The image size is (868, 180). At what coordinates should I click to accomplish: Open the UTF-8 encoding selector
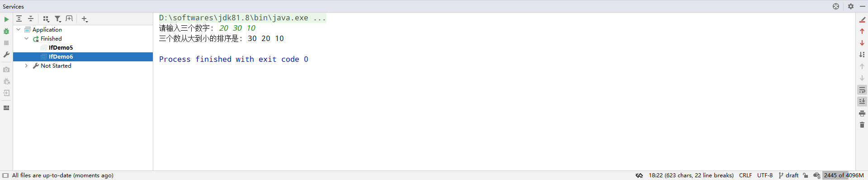tap(765, 175)
